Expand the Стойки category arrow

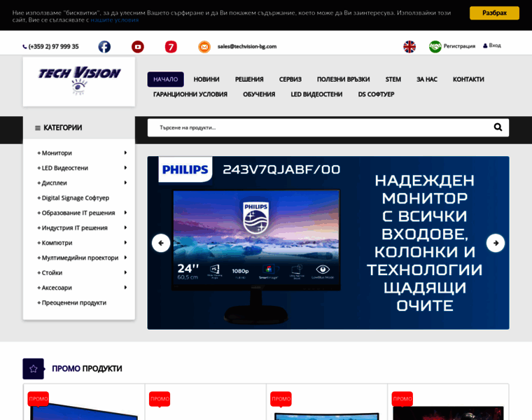pyautogui.click(x=125, y=272)
